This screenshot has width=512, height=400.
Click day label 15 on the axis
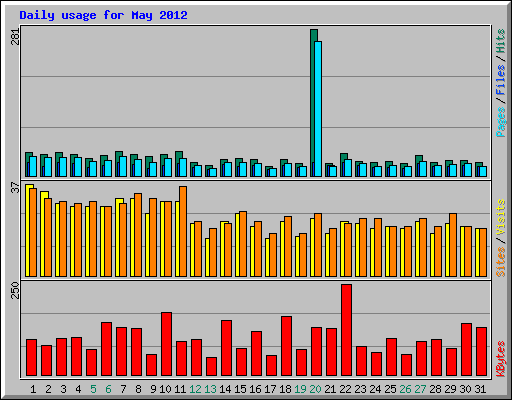tap(240, 389)
